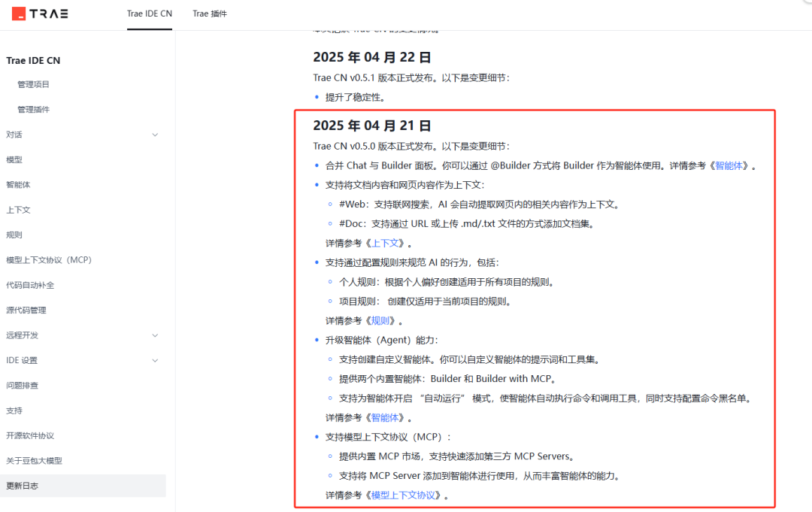The width and height of the screenshot is (812, 512).
Task: Click the #Web 支持联网搜索 bullet text
Action: click(x=480, y=204)
